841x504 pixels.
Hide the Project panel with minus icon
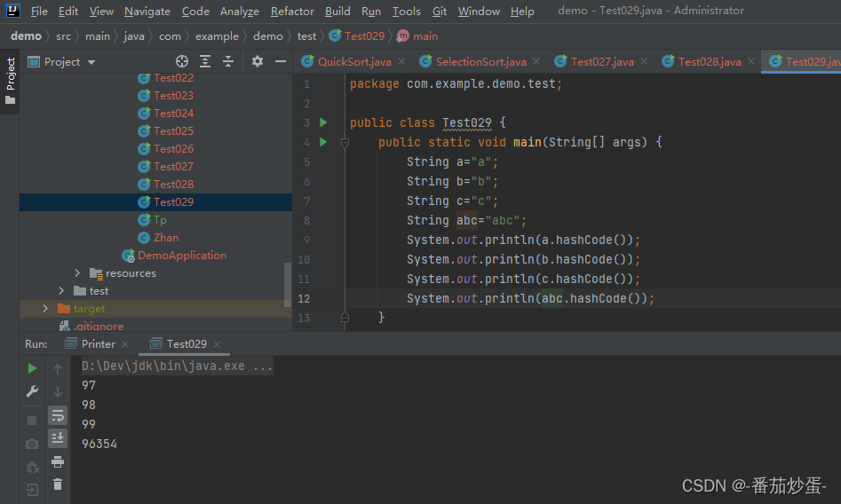coord(281,61)
